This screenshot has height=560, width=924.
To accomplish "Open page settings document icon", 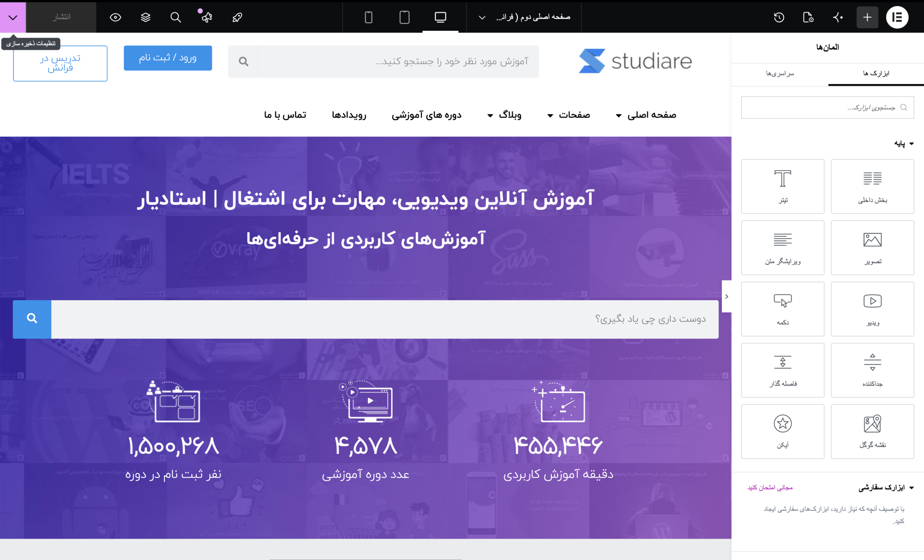I will coord(808,17).
